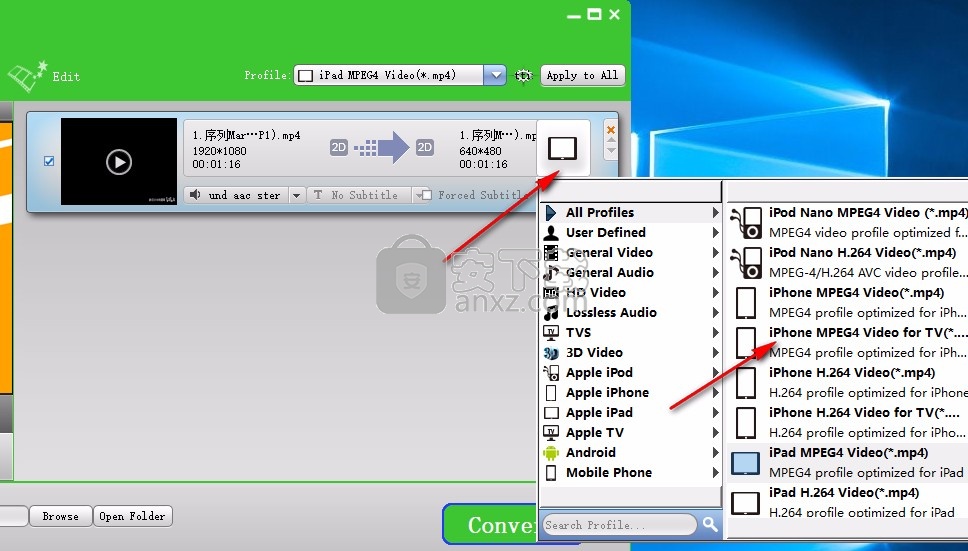Select General Video category
Viewport: 968px width, 551px height.
pyautogui.click(x=631, y=252)
